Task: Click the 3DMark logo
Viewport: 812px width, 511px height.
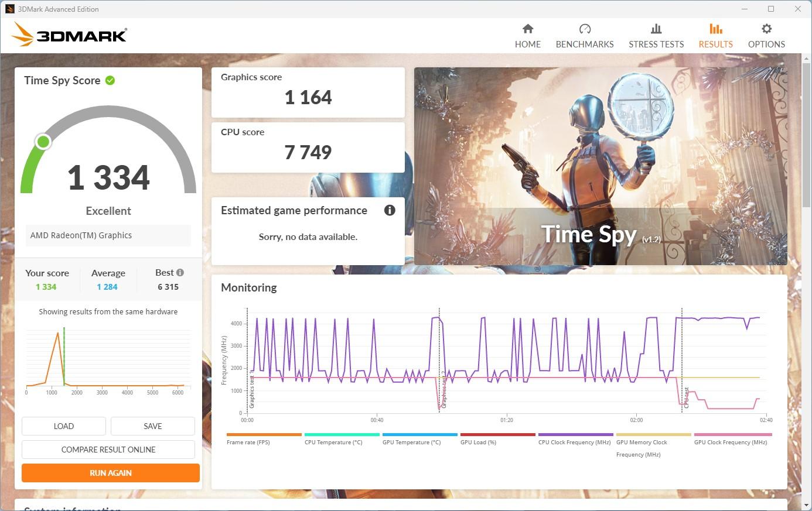Action: pyautogui.click(x=69, y=35)
